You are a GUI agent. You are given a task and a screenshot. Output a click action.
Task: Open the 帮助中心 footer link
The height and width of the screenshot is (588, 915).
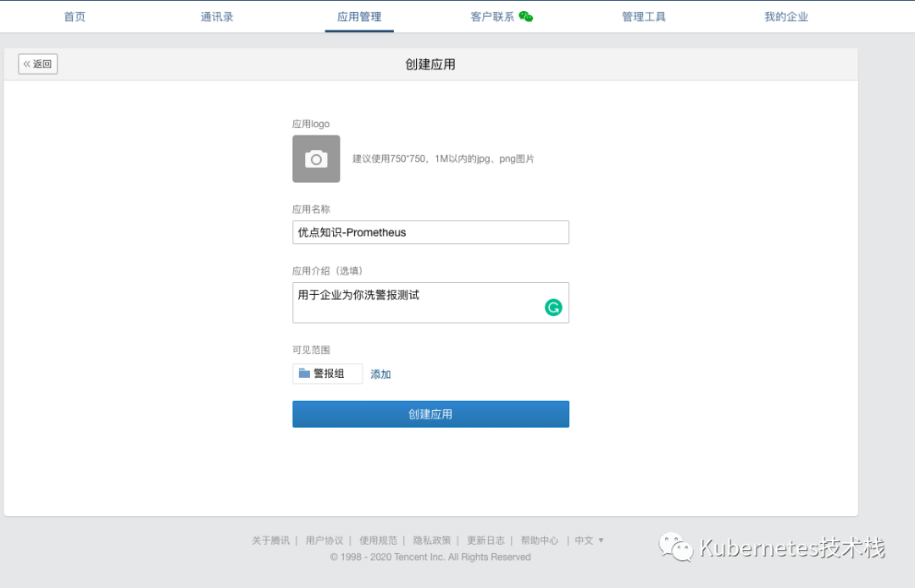(x=541, y=540)
